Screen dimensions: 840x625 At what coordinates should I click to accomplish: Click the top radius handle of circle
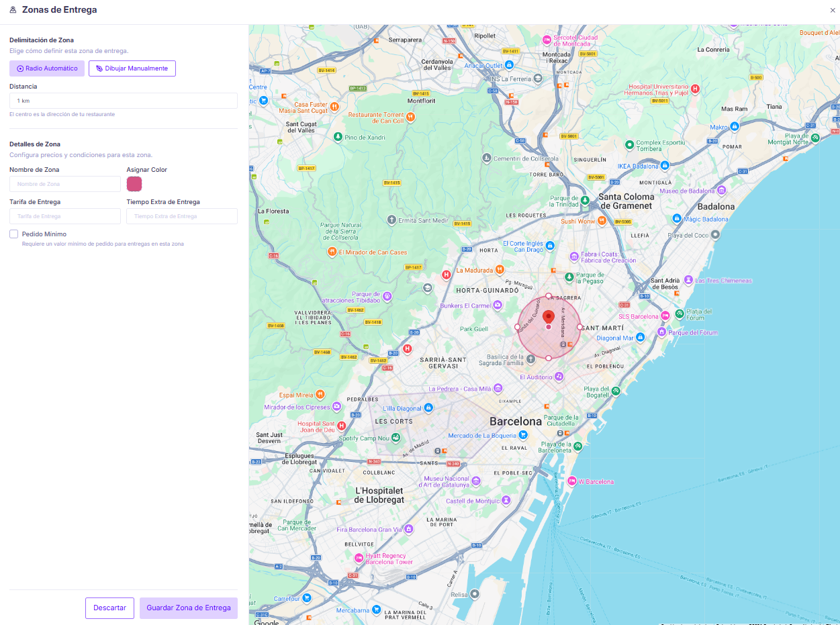coord(549,296)
